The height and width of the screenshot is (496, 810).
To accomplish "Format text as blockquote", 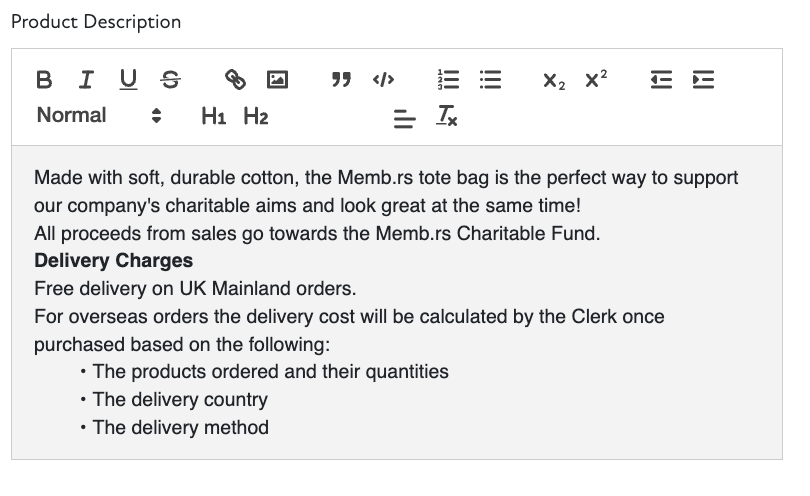I will [341, 80].
